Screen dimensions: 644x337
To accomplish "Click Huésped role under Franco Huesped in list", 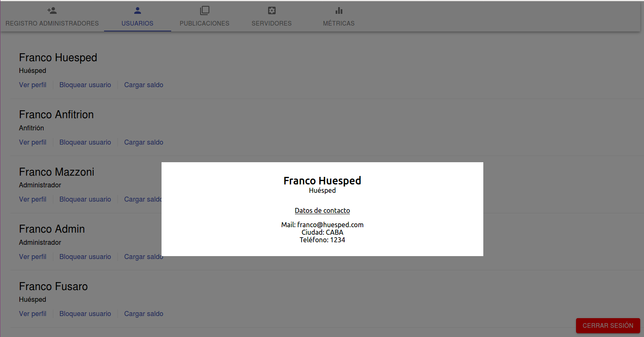I will [32, 70].
